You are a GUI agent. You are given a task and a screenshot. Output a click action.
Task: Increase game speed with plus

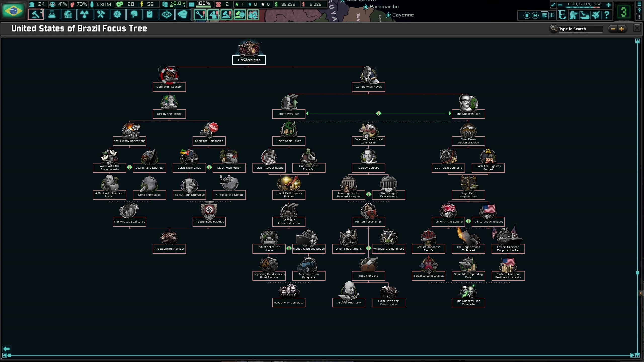point(608,5)
